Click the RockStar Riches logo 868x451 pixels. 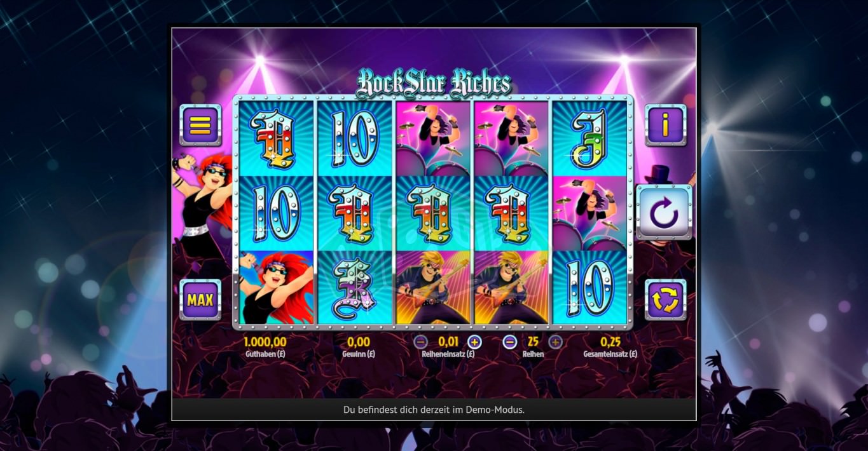(433, 83)
